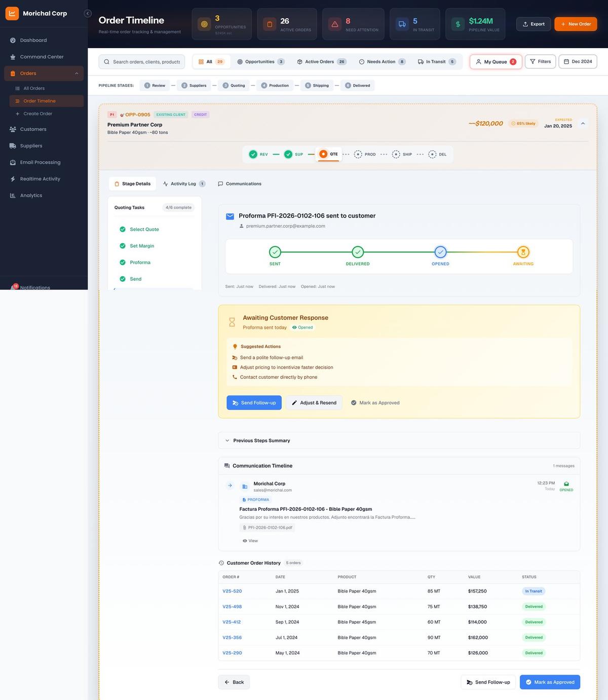Toggle the Set Margin task checkmark
Image resolution: width=608 pixels, height=700 pixels.
[x=123, y=246]
